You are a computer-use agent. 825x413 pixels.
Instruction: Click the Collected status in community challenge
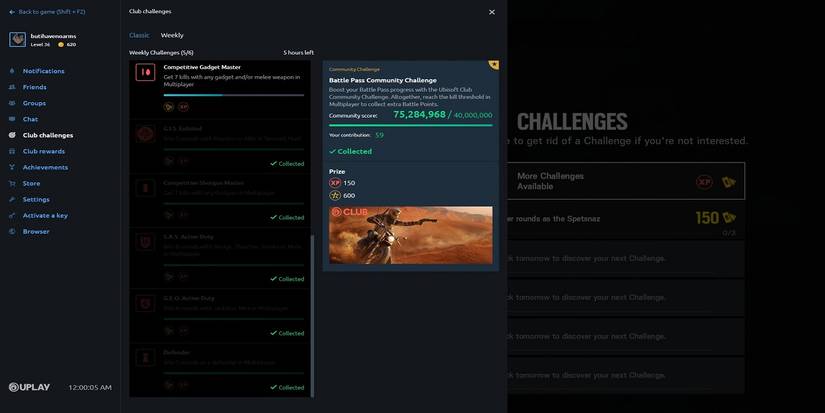click(x=350, y=152)
